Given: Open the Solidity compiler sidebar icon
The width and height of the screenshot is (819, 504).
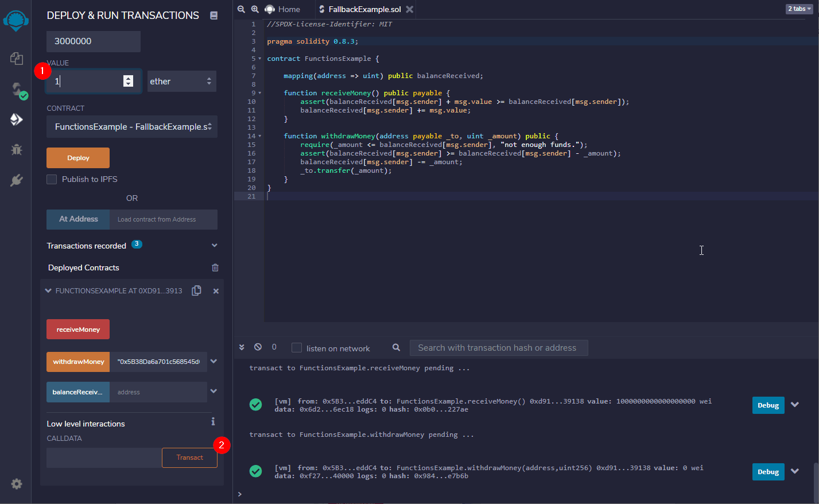Looking at the screenshot, I should coord(17,89).
